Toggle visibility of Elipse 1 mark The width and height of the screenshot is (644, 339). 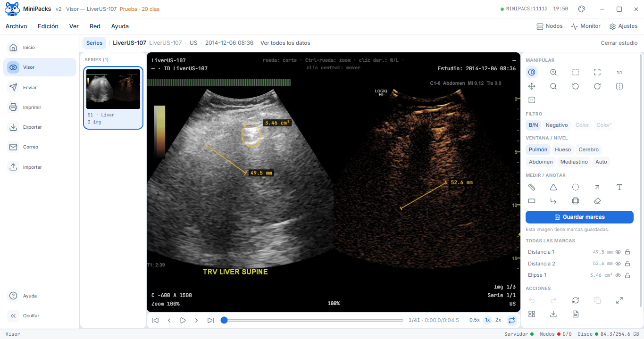coord(618,275)
